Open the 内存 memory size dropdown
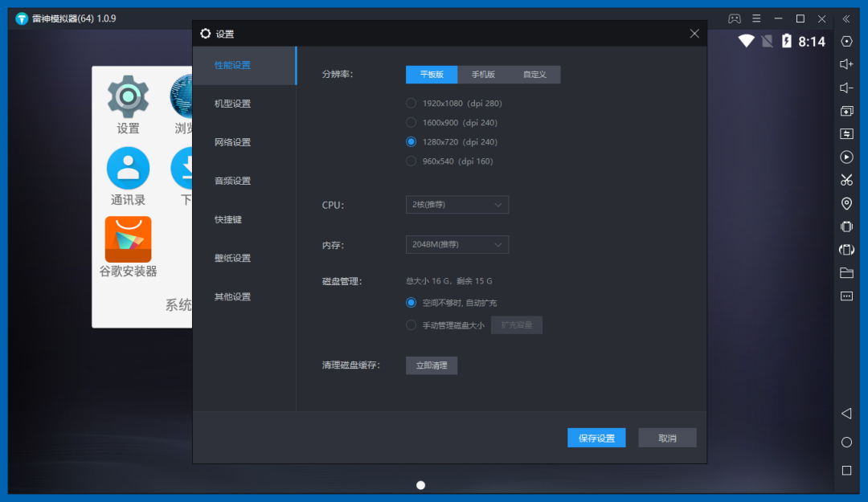The image size is (868, 502). 457,244
